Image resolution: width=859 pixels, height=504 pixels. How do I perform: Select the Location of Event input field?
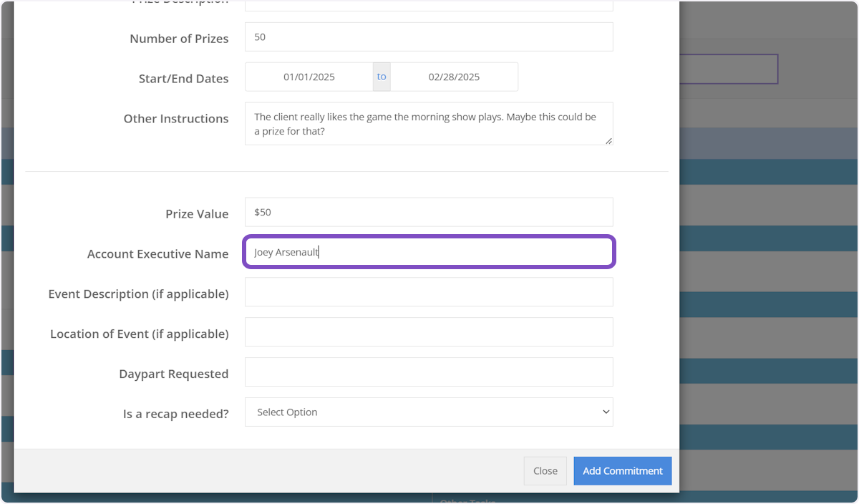tap(428, 333)
